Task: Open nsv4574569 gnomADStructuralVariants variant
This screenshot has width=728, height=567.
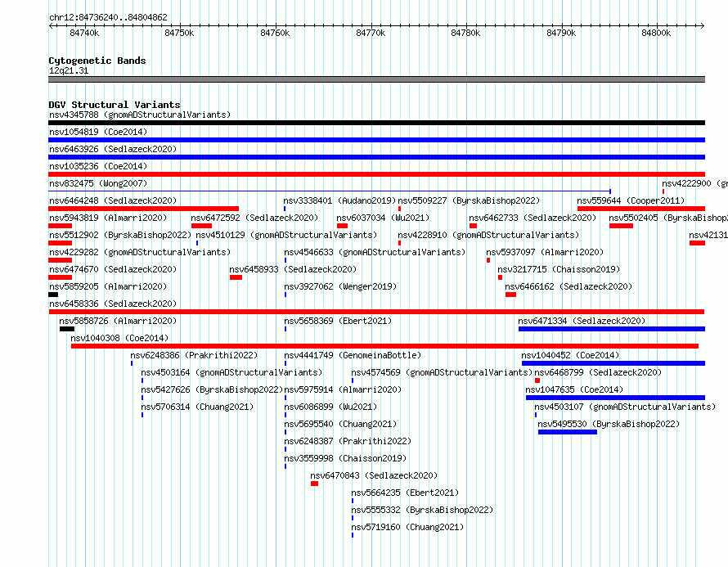Action: [442, 372]
